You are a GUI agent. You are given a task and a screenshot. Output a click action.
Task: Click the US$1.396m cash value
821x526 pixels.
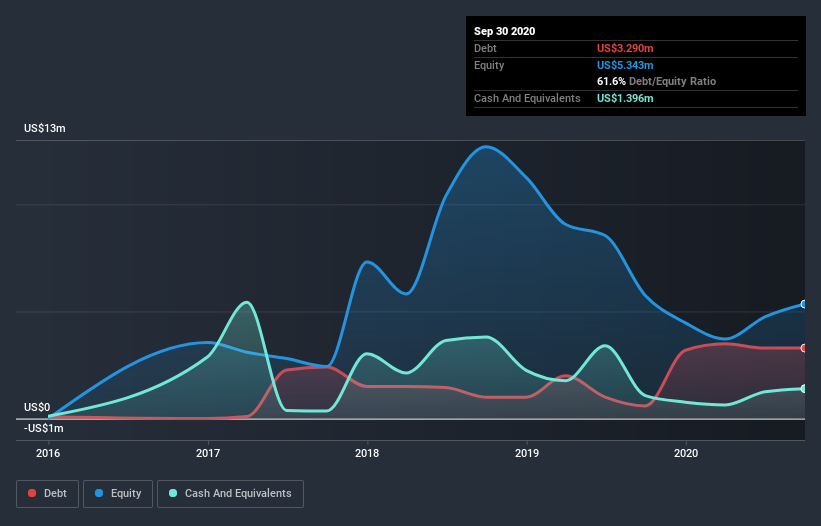625,98
